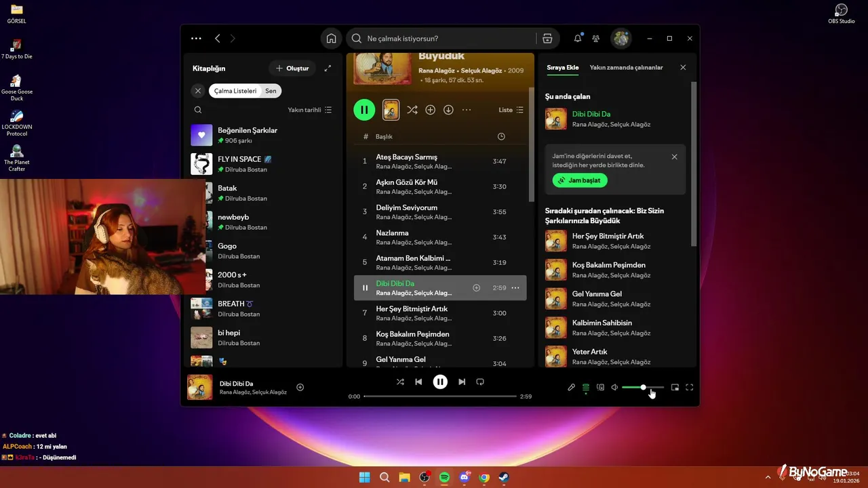Download the album with the arrow icon
This screenshot has width=868, height=488.
[448, 110]
